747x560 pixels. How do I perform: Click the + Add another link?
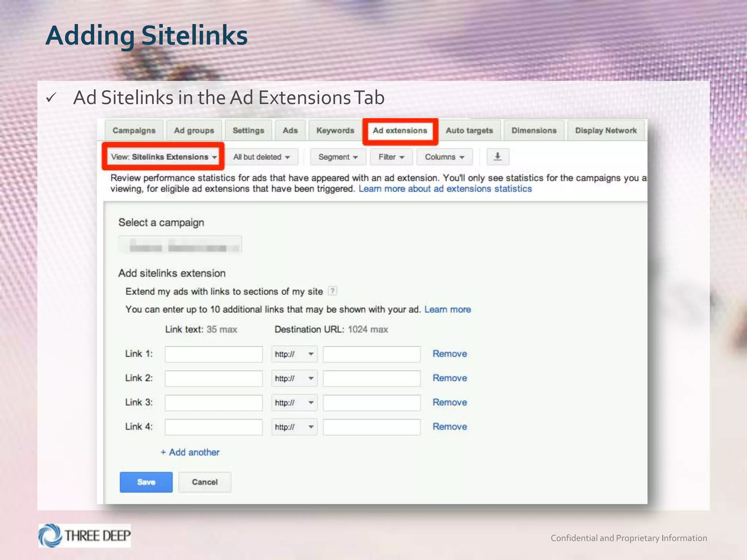(190, 452)
